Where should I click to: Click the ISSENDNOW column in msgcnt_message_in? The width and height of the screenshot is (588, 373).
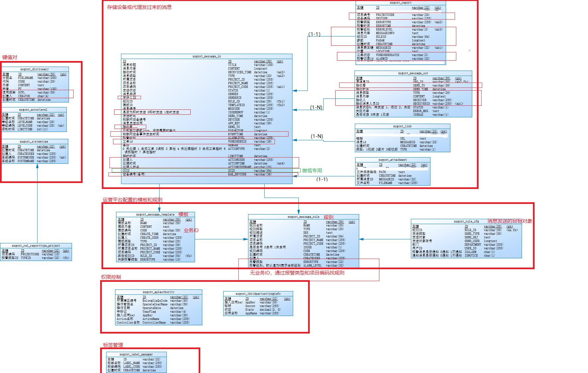pyautogui.click(x=235, y=112)
